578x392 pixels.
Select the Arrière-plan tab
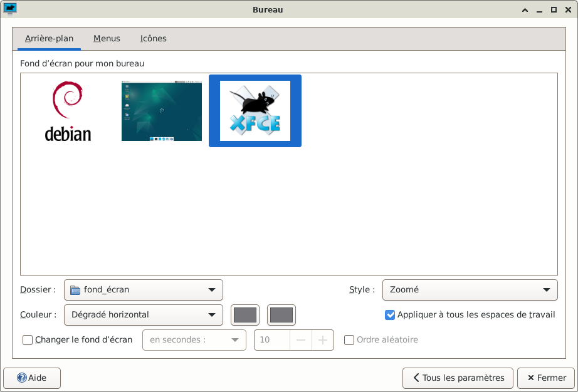[49, 38]
